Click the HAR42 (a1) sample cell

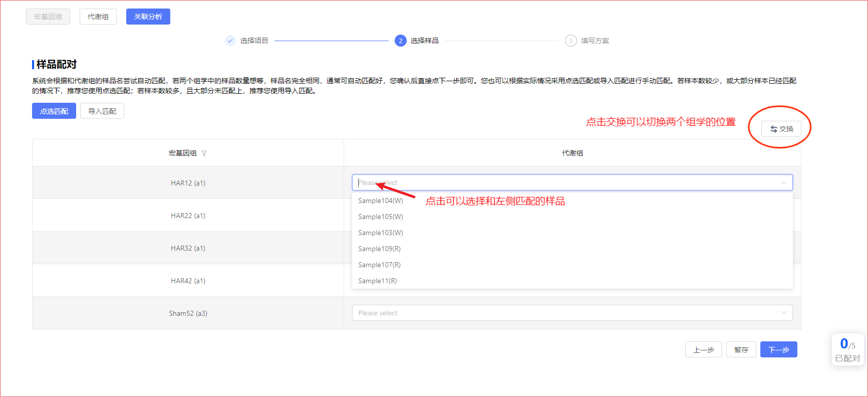click(x=188, y=281)
